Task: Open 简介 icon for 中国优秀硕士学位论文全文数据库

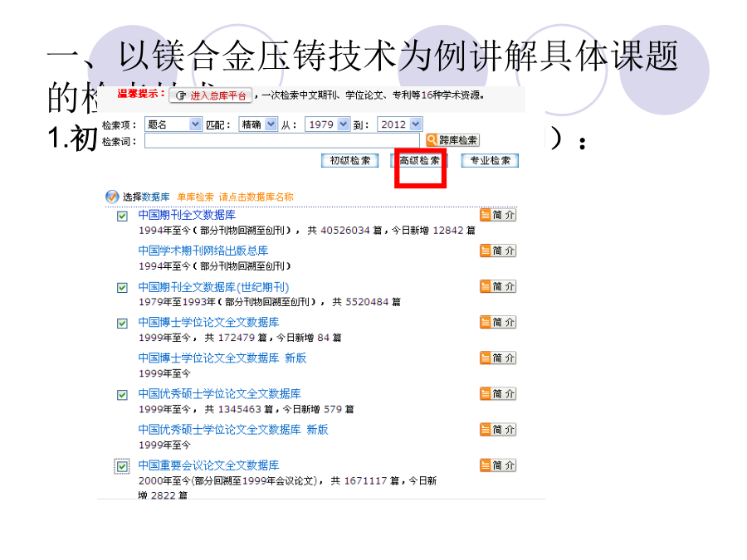Action: click(498, 394)
